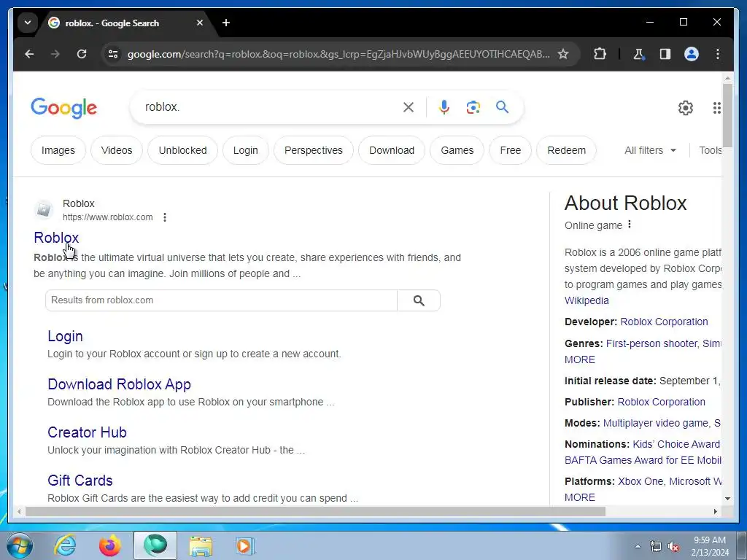The image size is (747, 560).
Task: Clear the search box with X icon
Action: coord(409,108)
